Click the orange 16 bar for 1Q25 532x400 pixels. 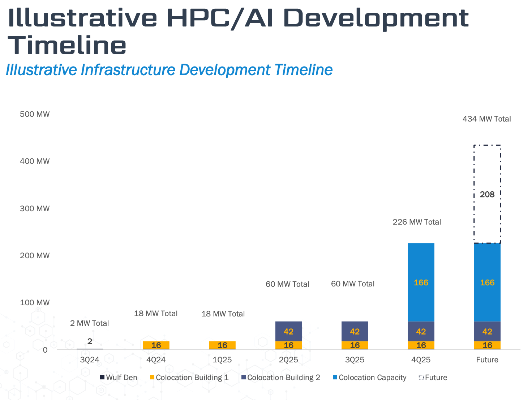(222, 345)
